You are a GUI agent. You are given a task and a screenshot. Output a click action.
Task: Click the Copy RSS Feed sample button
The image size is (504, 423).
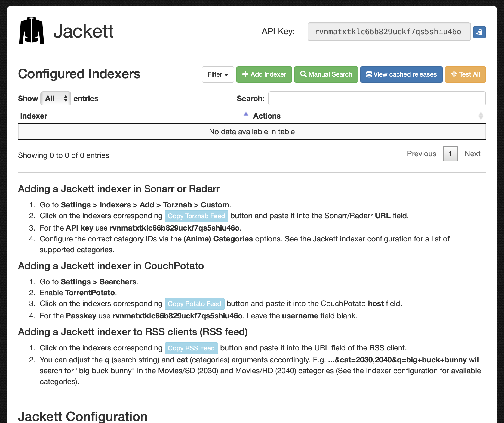pos(191,348)
